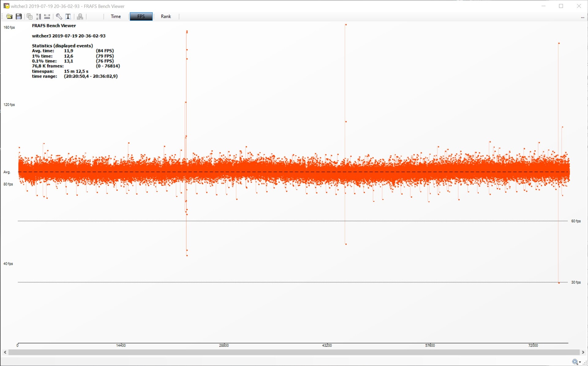The image size is (588, 366).
Task: Click the save floppy disk icon
Action: click(x=19, y=17)
